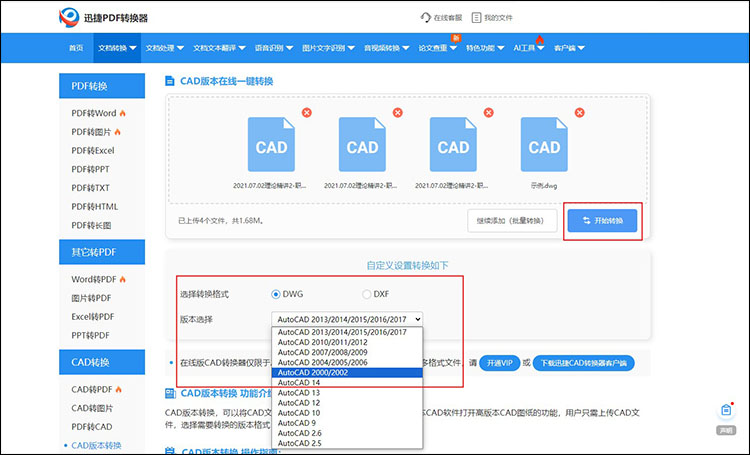The width and height of the screenshot is (750, 455).
Task: Remove the 示例.dwg file with red X
Action: (579, 112)
